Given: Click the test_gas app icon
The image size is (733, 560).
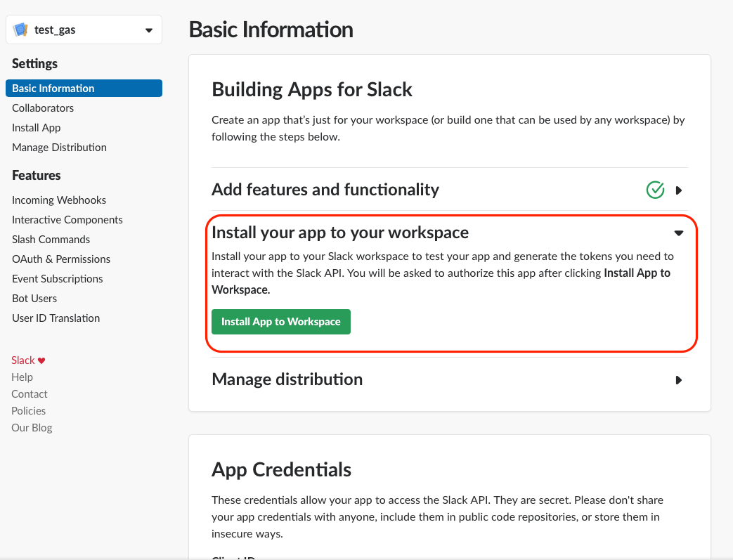Looking at the screenshot, I should point(20,30).
